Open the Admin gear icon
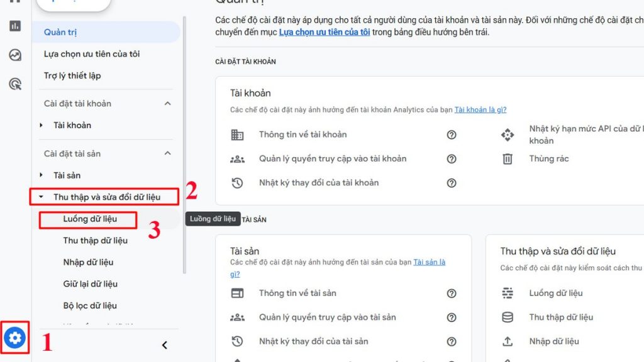 [x=15, y=338]
